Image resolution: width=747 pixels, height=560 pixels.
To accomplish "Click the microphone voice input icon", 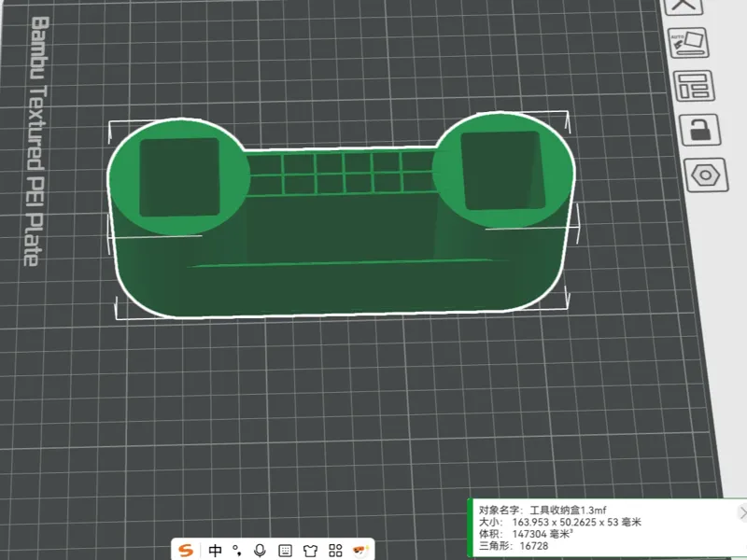I will (260, 551).
